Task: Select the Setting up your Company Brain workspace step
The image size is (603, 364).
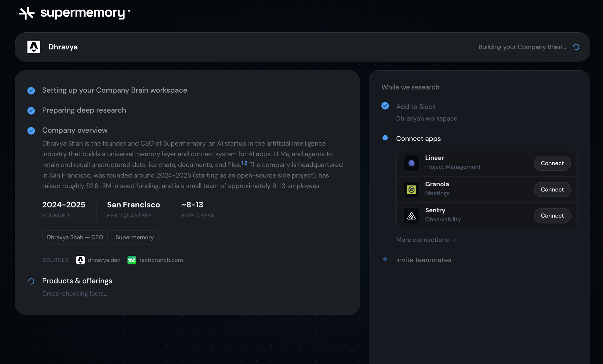Action: point(115,90)
